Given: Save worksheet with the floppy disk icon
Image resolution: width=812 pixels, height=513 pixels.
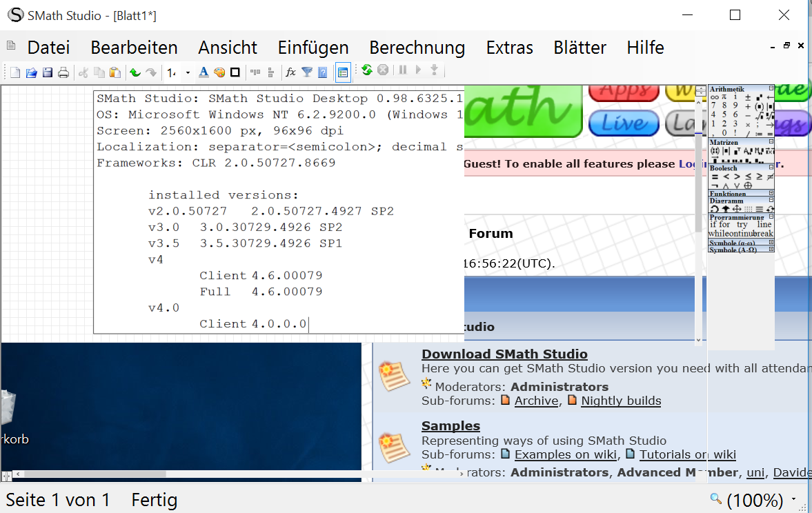Looking at the screenshot, I should pos(48,72).
